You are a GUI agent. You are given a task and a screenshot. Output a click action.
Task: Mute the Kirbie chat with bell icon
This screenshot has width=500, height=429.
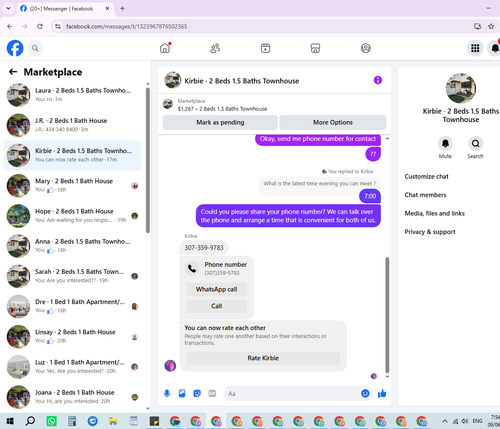point(445,144)
